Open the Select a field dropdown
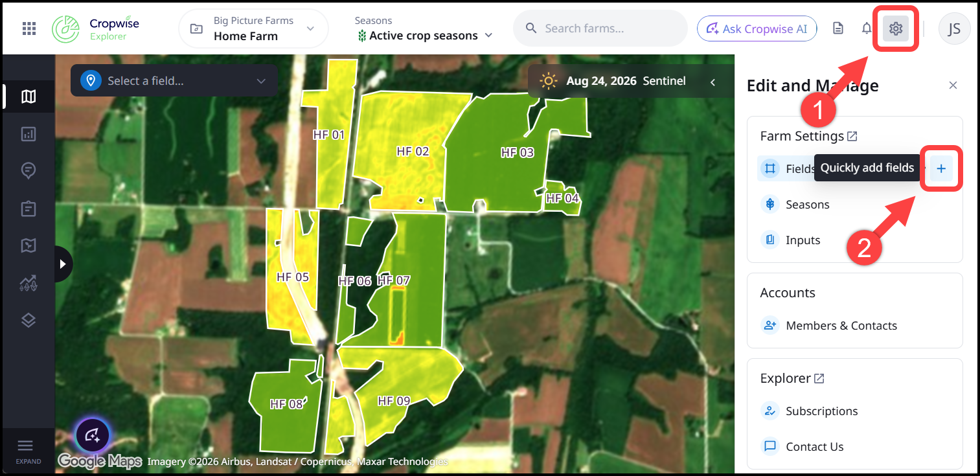The height and width of the screenshot is (476, 980). point(174,81)
